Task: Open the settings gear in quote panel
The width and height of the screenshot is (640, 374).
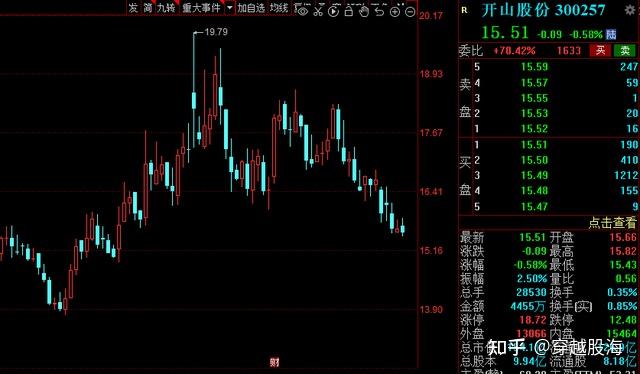Action: (x=630, y=10)
